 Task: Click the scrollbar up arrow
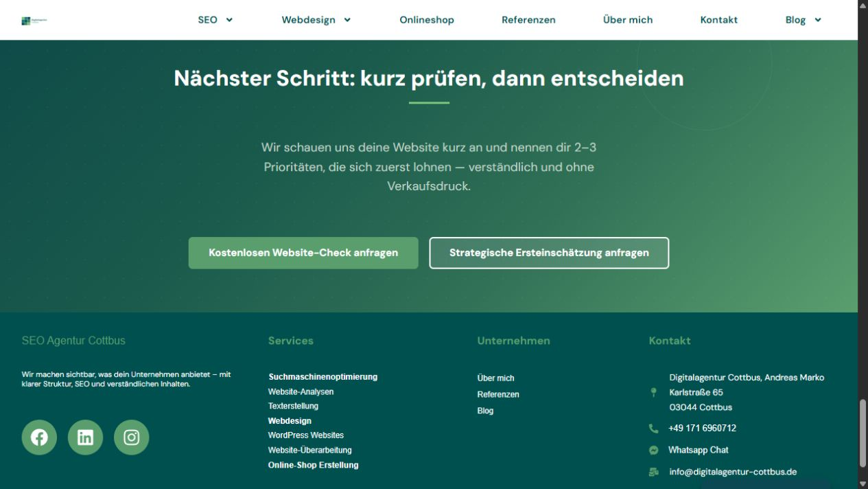point(863,5)
